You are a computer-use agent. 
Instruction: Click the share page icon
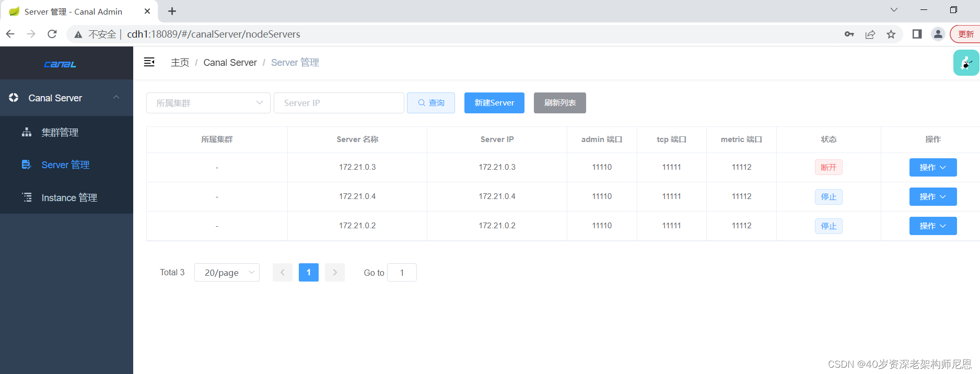[x=870, y=34]
